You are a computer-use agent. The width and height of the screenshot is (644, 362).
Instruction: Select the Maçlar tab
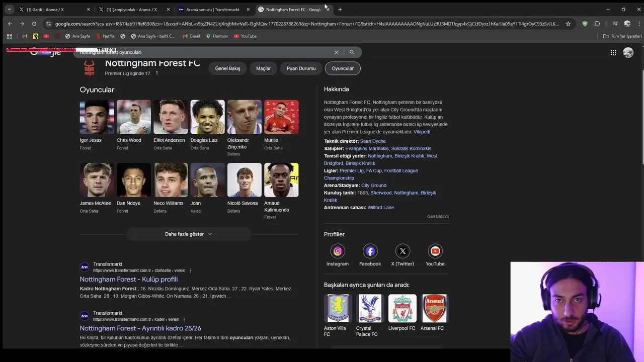[x=263, y=68]
